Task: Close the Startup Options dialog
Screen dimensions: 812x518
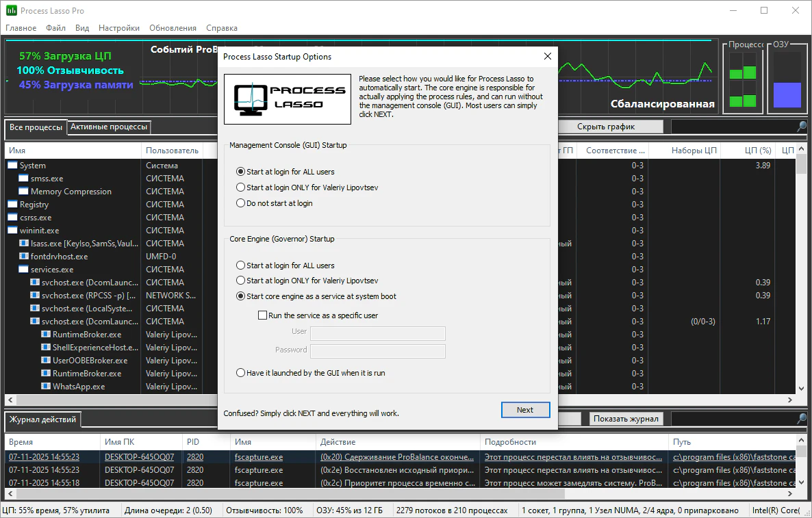Action: click(547, 56)
